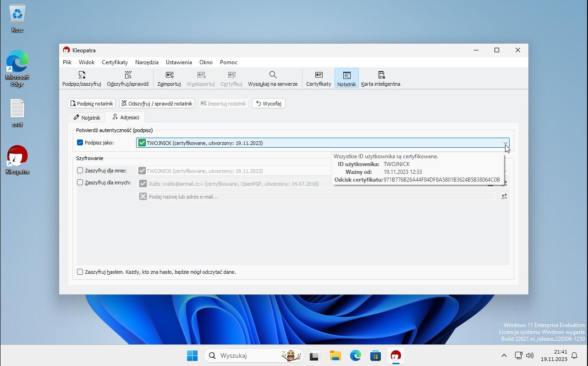Open the Narzędzia menu
The width and height of the screenshot is (588, 366).
point(147,62)
